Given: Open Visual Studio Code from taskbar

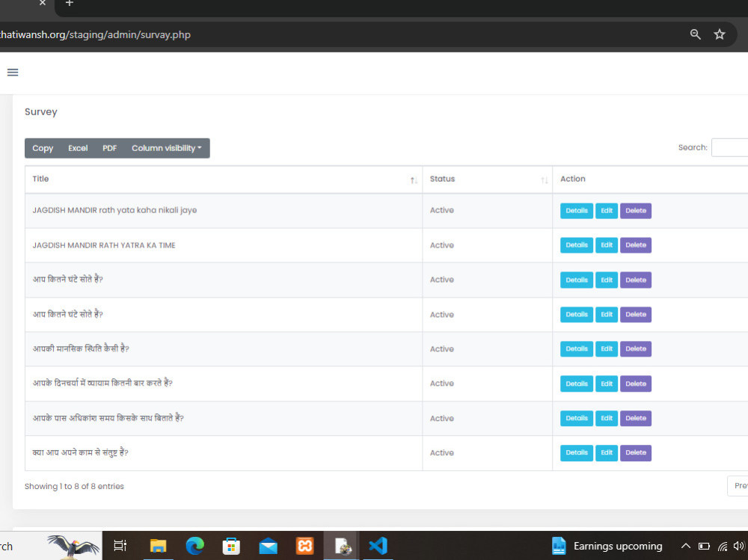Looking at the screenshot, I should 378,545.
